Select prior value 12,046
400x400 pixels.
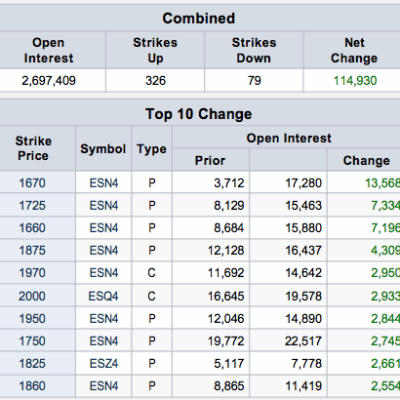tap(226, 319)
